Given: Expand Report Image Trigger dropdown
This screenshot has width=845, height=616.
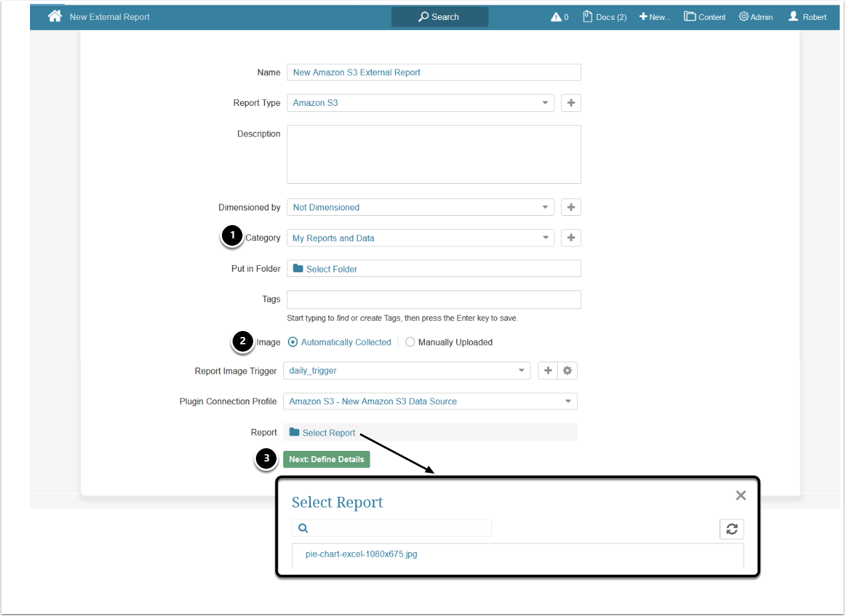Looking at the screenshot, I should coord(407,370).
